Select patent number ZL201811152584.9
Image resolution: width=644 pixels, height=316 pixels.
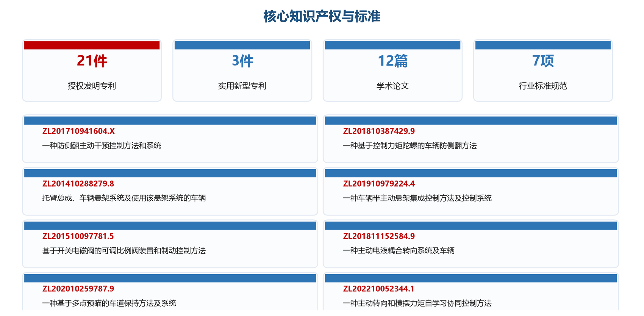click(x=379, y=236)
